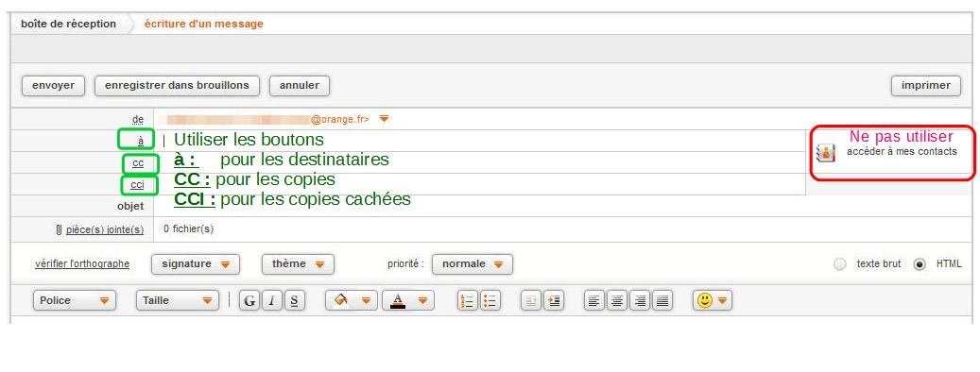This screenshot has width=980, height=372.
Task: Click the à recipients link
Action: tap(141, 141)
